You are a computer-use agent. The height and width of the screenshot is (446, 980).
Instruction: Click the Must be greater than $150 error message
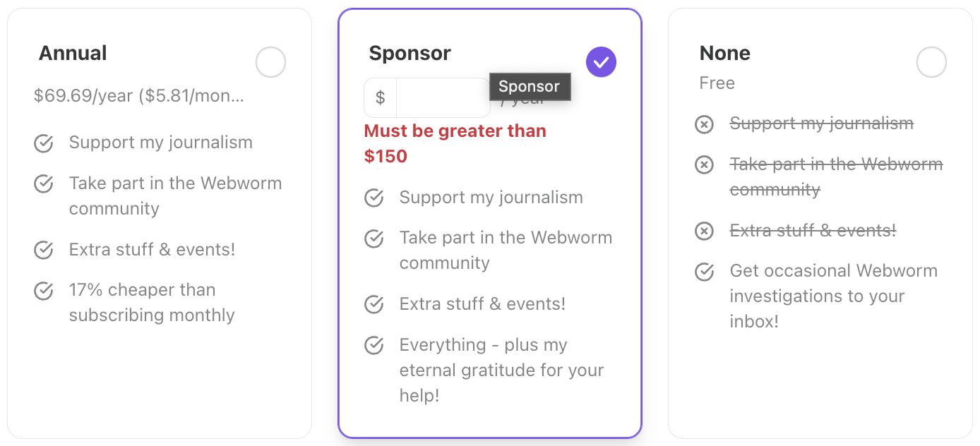pyautogui.click(x=455, y=143)
